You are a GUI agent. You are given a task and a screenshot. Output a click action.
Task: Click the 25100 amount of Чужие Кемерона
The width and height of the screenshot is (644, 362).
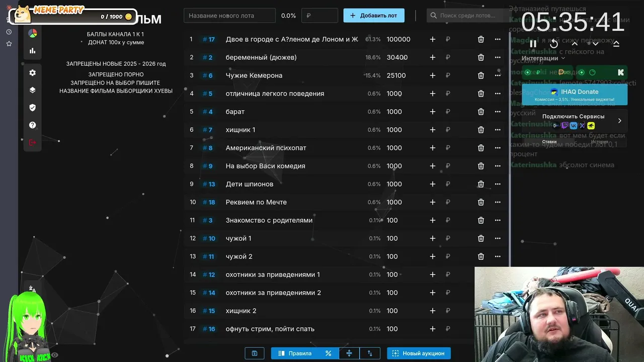pos(396,75)
